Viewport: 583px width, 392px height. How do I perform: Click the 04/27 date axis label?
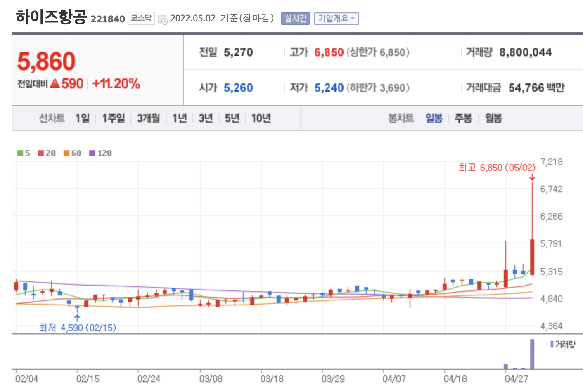coord(517,379)
